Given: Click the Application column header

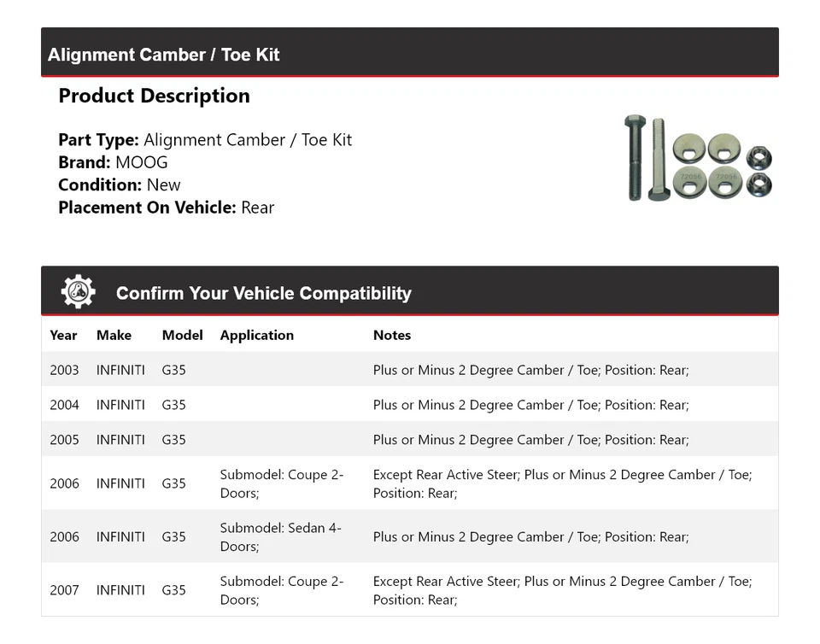Looking at the screenshot, I should [x=256, y=335].
